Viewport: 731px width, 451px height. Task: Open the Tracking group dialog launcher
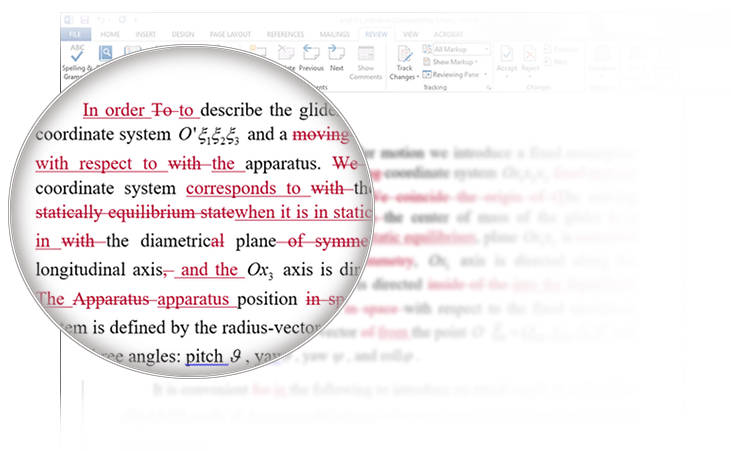point(489,87)
